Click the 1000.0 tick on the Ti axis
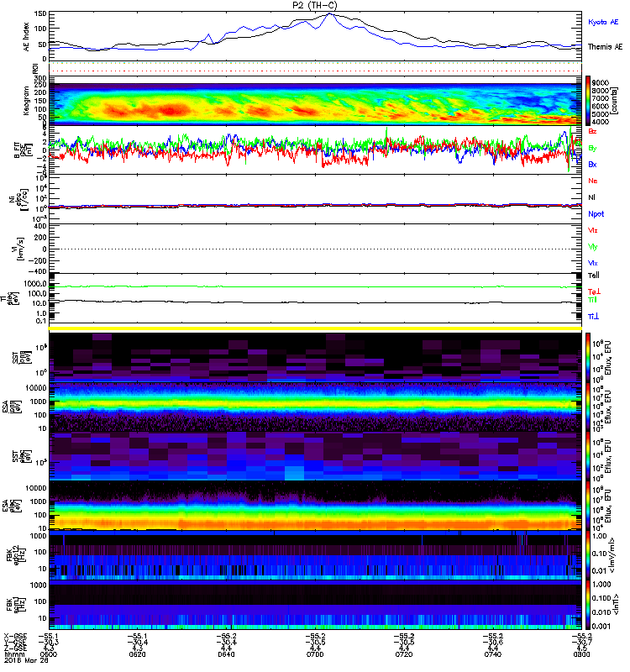The height and width of the screenshot is (672, 630). [x=35, y=284]
